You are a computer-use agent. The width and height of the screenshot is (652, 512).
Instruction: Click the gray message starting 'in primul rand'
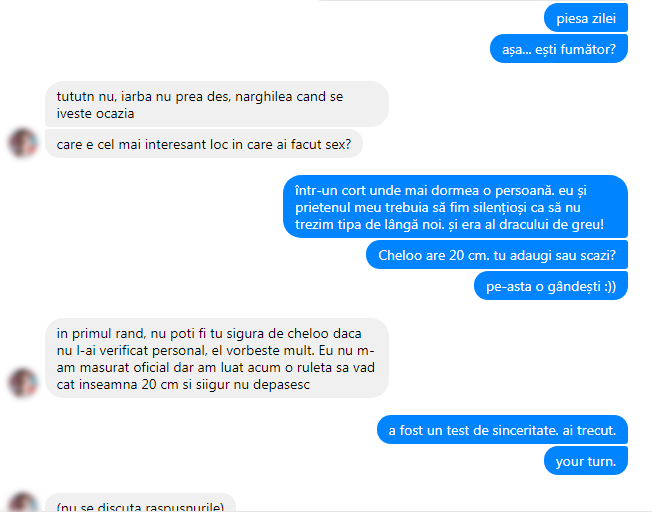(x=217, y=358)
